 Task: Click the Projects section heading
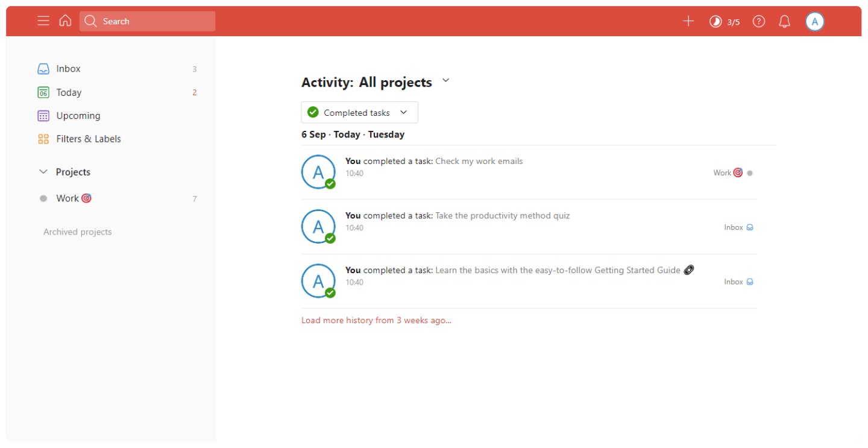click(x=73, y=172)
